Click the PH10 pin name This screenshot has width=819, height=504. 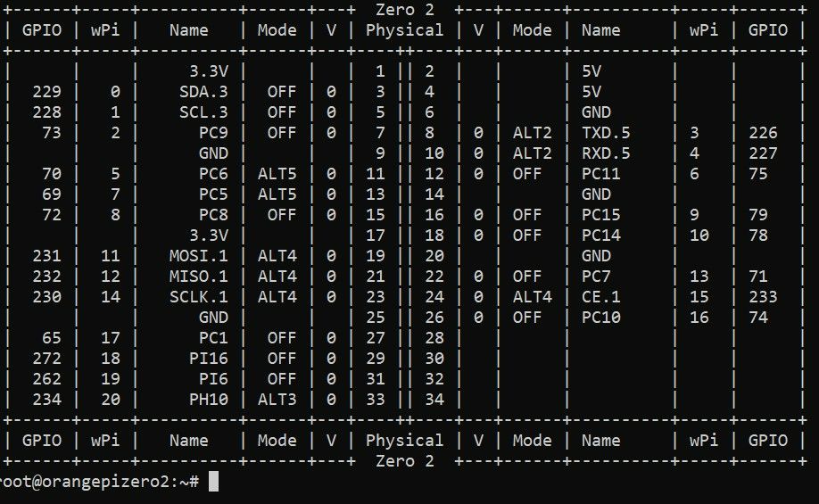[x=209, y=400]
